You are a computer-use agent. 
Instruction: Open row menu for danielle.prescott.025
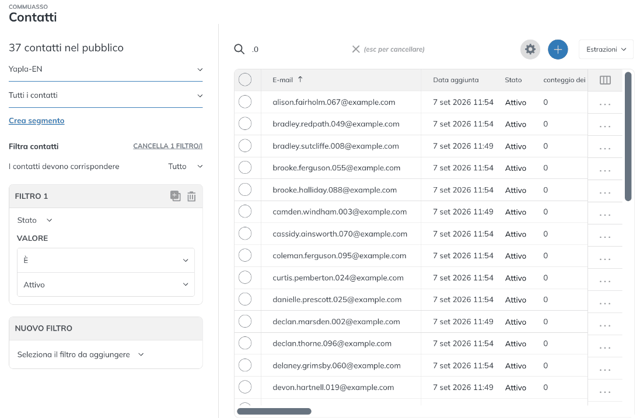tap(605, 302)
